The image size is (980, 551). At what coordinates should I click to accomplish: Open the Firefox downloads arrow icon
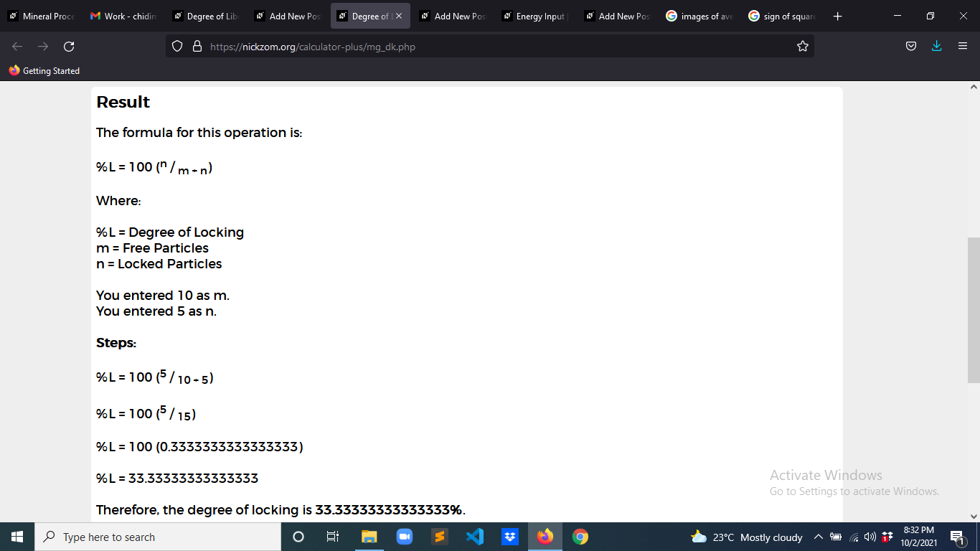936,46
